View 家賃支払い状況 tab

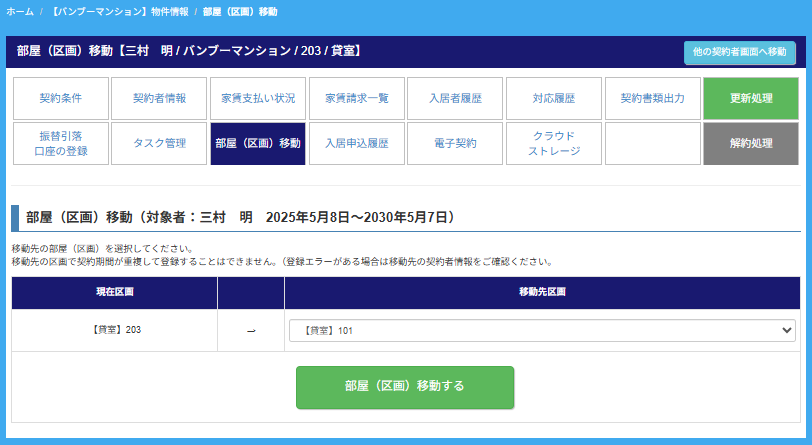[258, 98]
